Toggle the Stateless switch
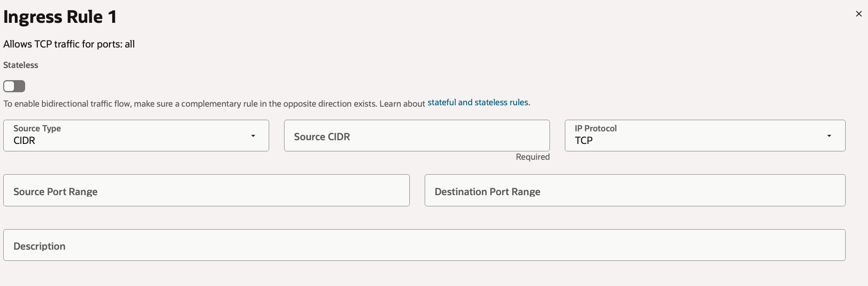The image size is (868, 286). [14, 86]
